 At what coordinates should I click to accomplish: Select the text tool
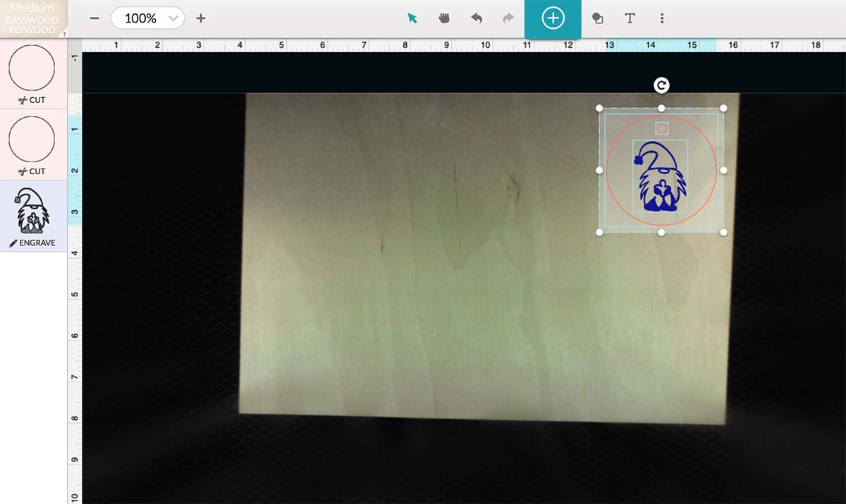pyautogui.click(x=630, y=18)
